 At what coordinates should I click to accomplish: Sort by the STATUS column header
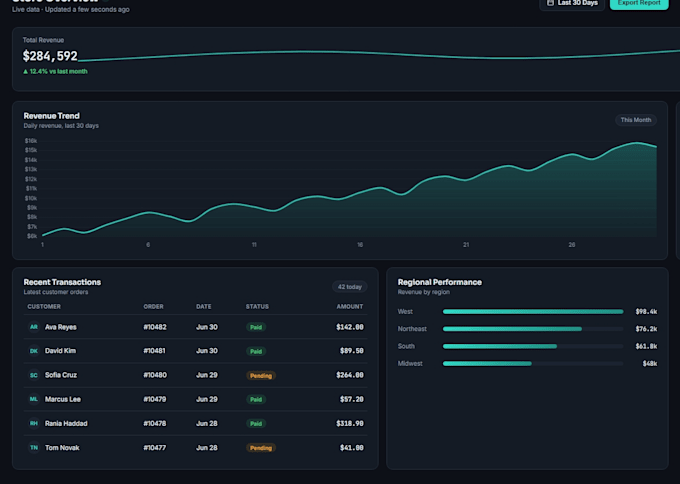point(257,307)
